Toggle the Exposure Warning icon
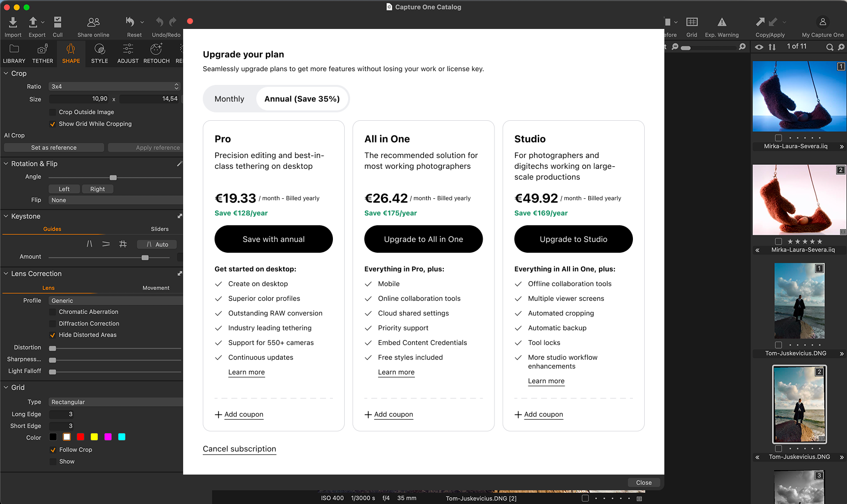This screenshot has height=504, width=847. click(722, 22)
